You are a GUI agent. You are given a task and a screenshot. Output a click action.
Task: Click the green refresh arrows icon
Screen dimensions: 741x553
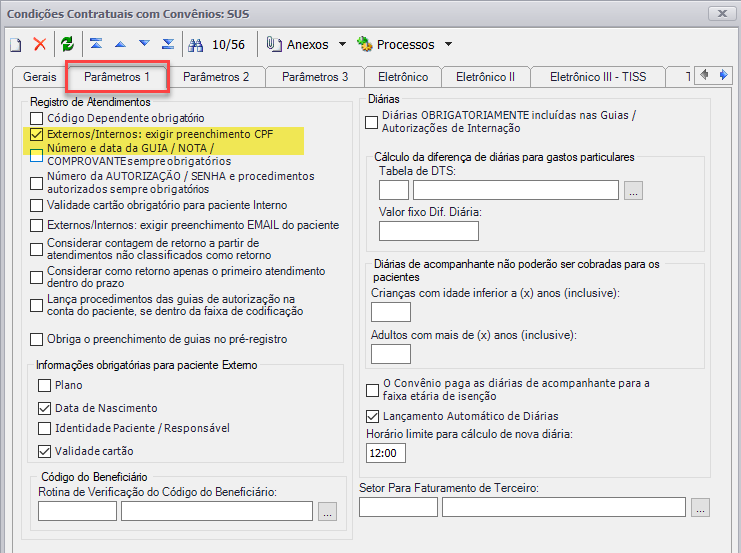click(x=68, y=44)
